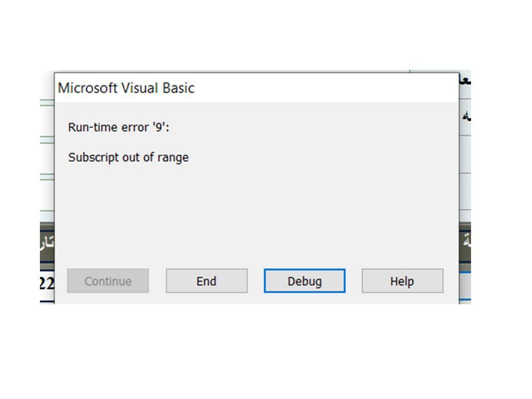532x399 pixels.
Task: Open the debugger with the Debug button
Action: coord(305,280)
